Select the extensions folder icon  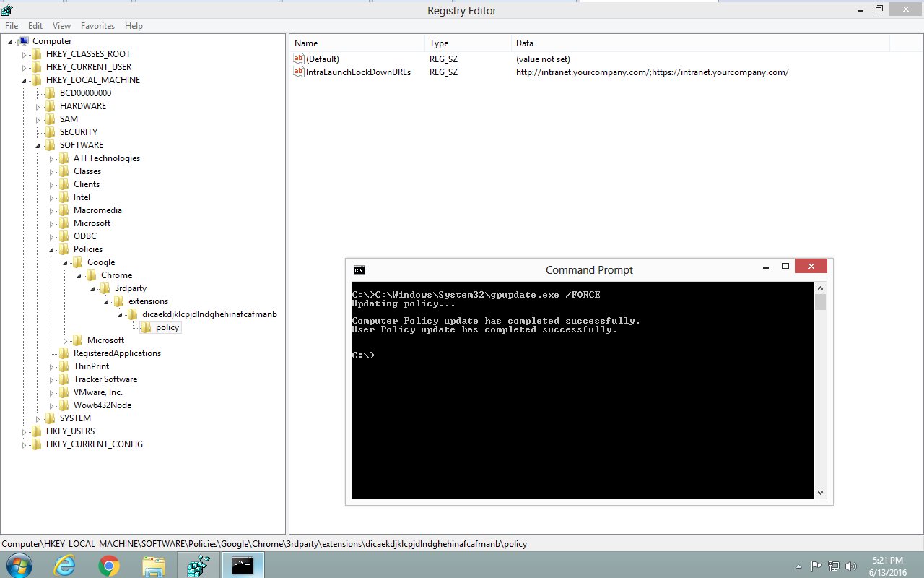tap(118, 301)
